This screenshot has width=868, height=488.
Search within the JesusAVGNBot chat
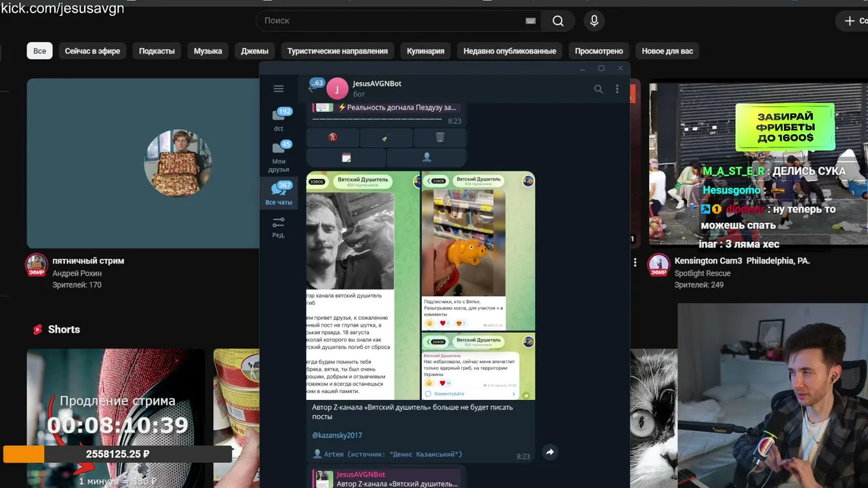point(598,89)
